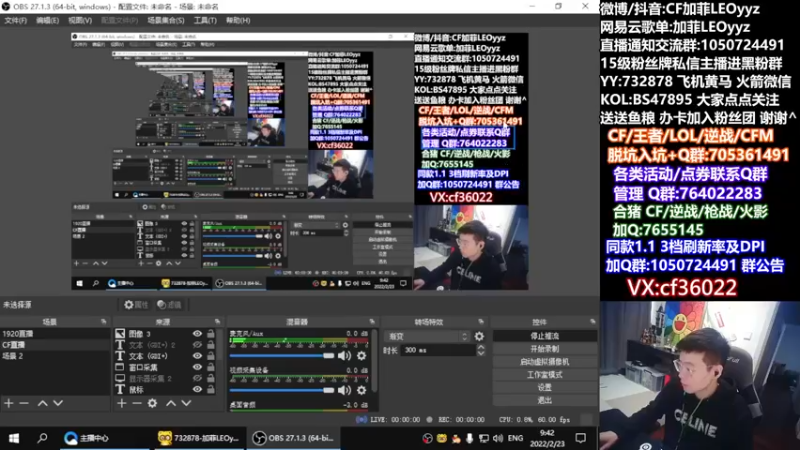Viewport: 800px width, 450px height.
Task: Open 视频采集设备 mixer settings gear
Action: click(362, 390)
